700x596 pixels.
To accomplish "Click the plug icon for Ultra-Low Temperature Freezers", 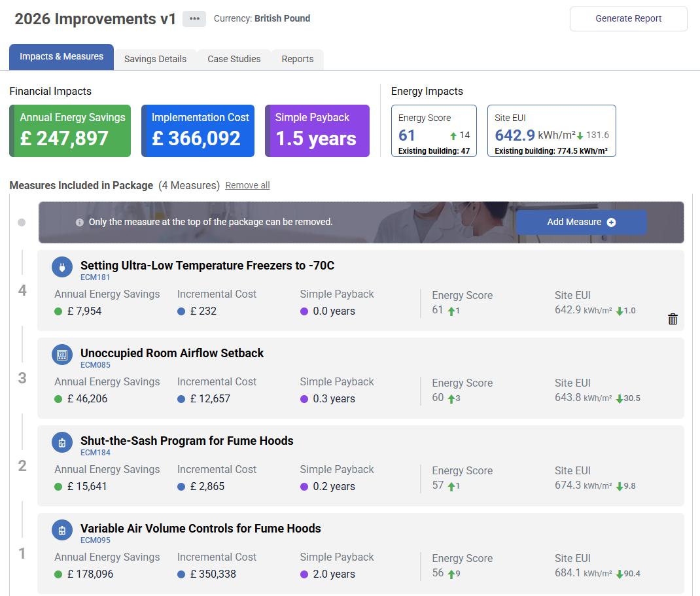I will coord(61,266).
